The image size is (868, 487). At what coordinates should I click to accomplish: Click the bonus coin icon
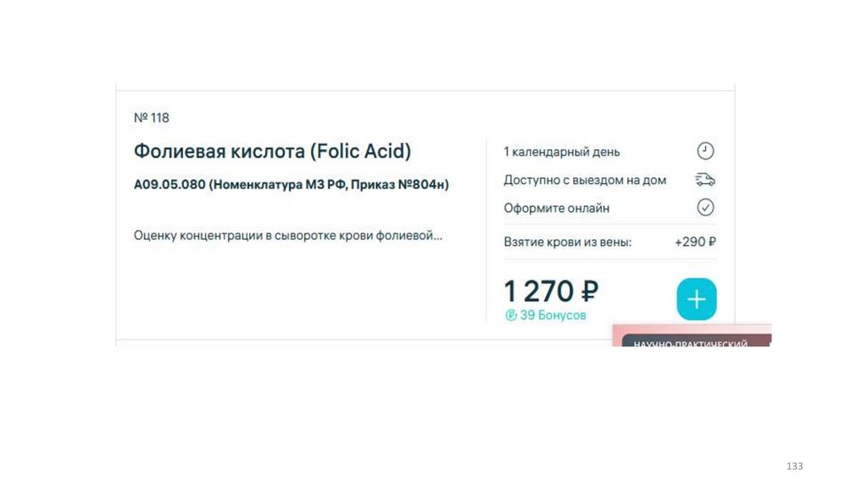point(511,316)
